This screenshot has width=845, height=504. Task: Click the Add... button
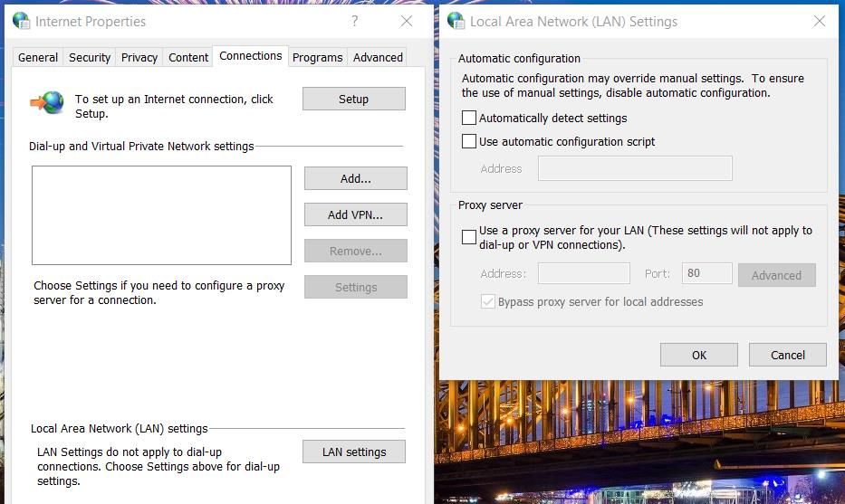coord(356,179)
